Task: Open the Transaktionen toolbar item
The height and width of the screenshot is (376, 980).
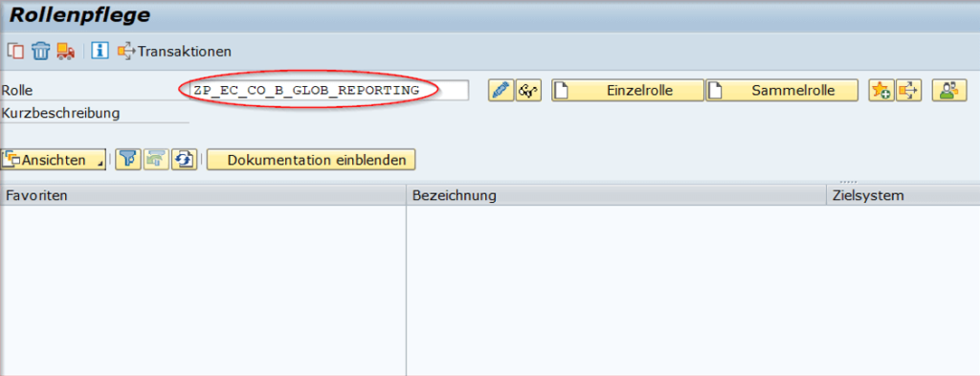Action: tap(174, 52)
